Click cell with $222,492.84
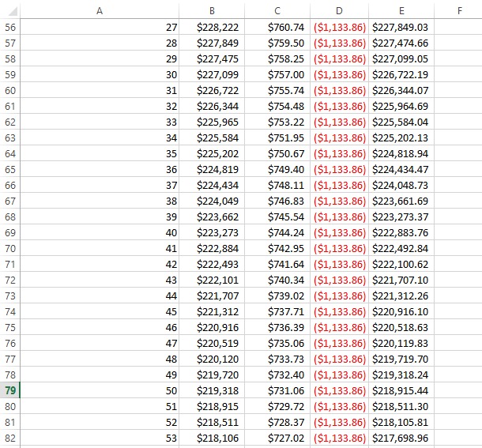This screenshot has height=448, width=482. click(x=401, y=248)
